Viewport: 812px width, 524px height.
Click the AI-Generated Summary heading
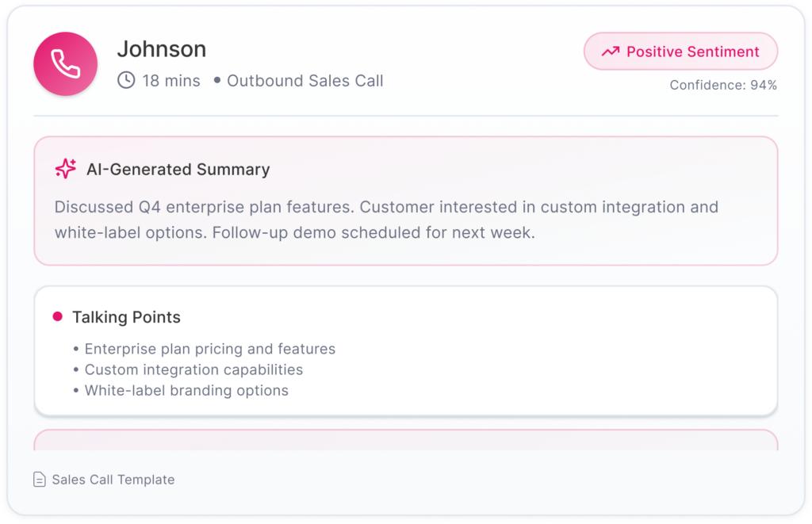pos(178,170)
